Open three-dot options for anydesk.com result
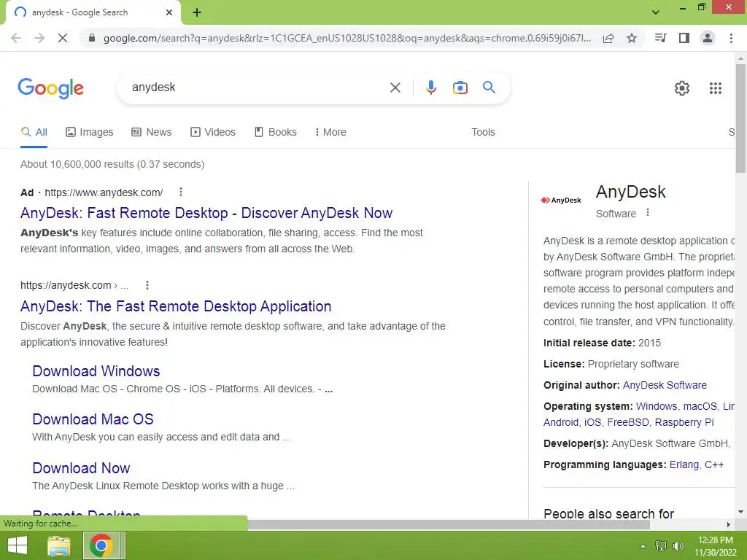Screen dimensions: 747x560 pyautogui.click(x=147, y=285)
